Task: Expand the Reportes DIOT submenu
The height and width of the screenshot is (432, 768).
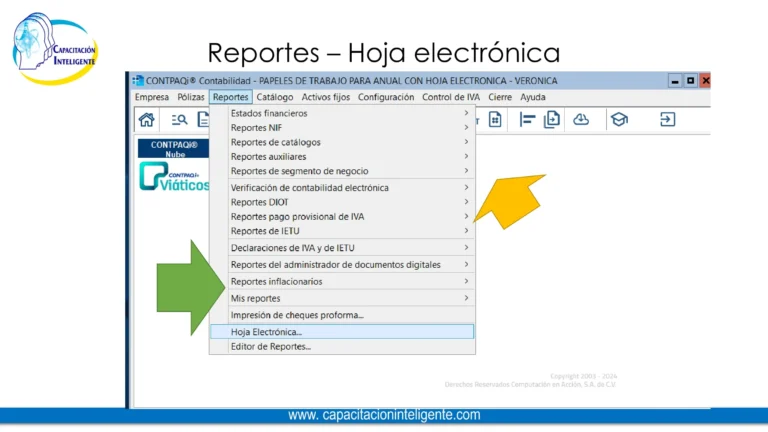Action: pos(340,202)
